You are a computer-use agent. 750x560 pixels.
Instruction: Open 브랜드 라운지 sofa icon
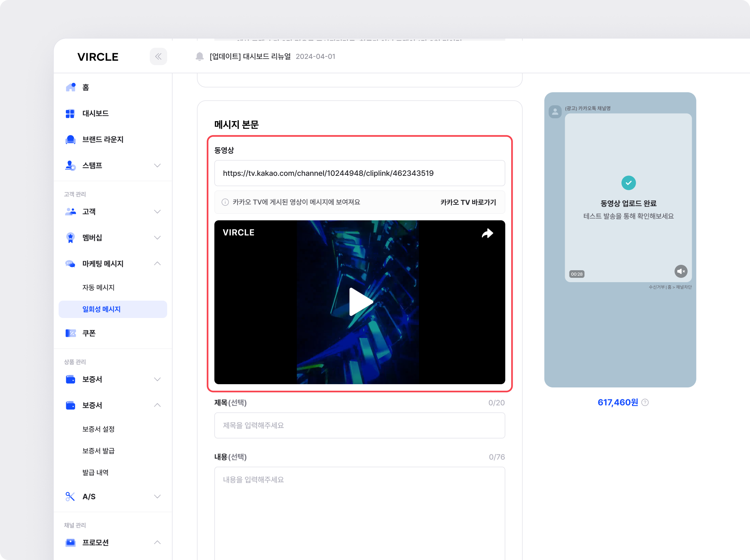(x=71, y=140)
